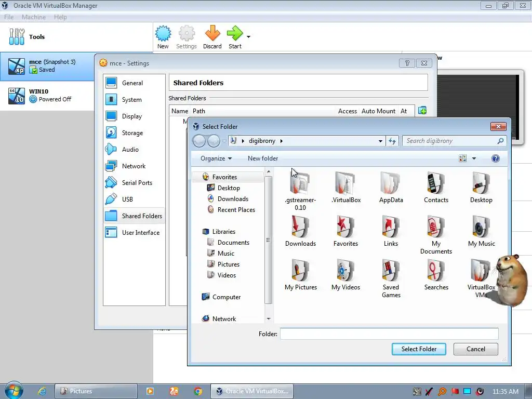This screenshot has height=399, width=532.
Task: Click the Search digibrony field
Action: tap(454, 141)
